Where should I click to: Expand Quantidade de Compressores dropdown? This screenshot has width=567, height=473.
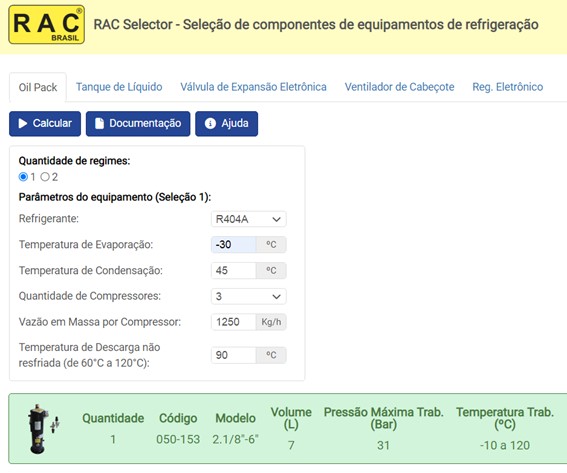coord(249,297)
